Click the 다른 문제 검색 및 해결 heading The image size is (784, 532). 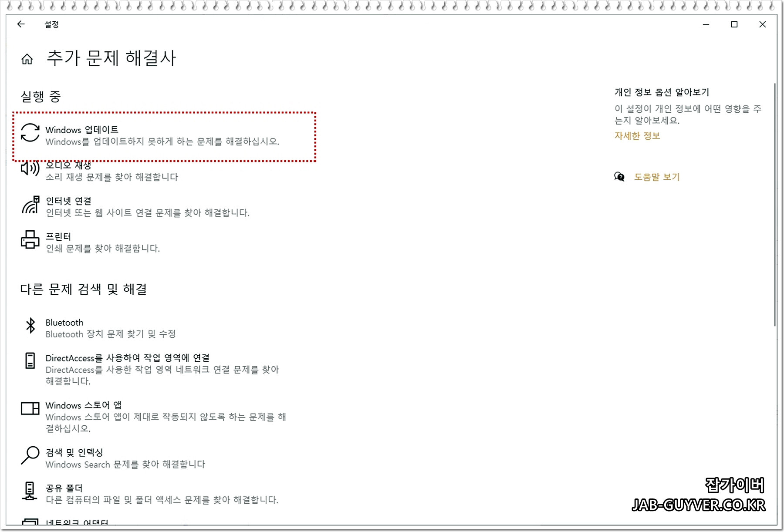pos(84,289)
